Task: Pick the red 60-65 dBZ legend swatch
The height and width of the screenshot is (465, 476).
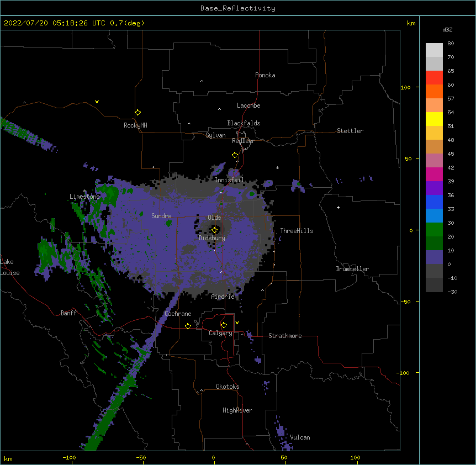Action: coord(434,78)
